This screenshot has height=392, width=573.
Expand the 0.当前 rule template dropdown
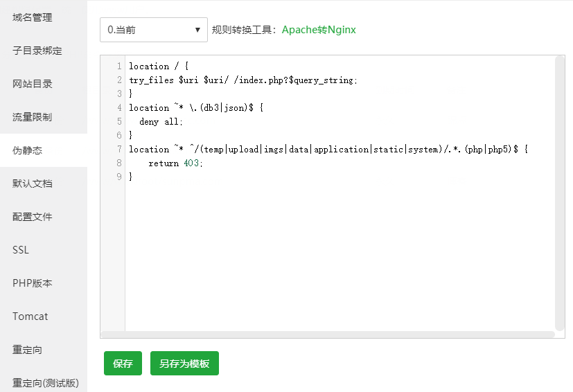coord(152,30)
